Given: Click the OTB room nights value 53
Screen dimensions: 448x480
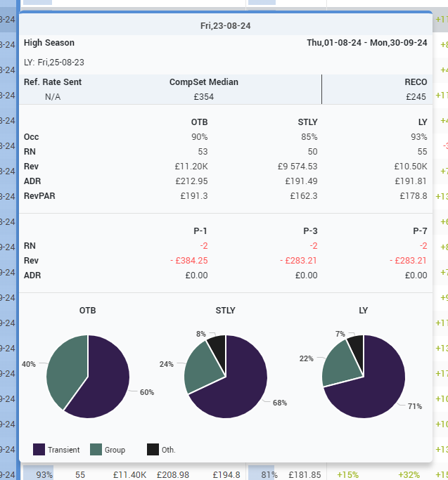Looking at the screenshot, I should (203, 152).
